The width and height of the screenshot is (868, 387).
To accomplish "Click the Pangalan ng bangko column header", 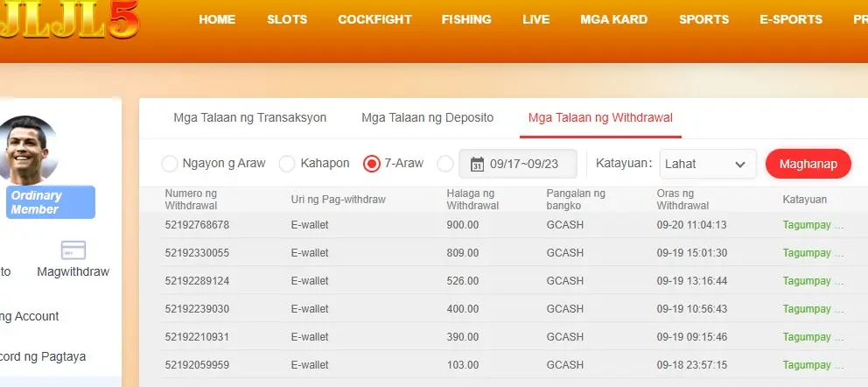I will (x=576, y=200).
